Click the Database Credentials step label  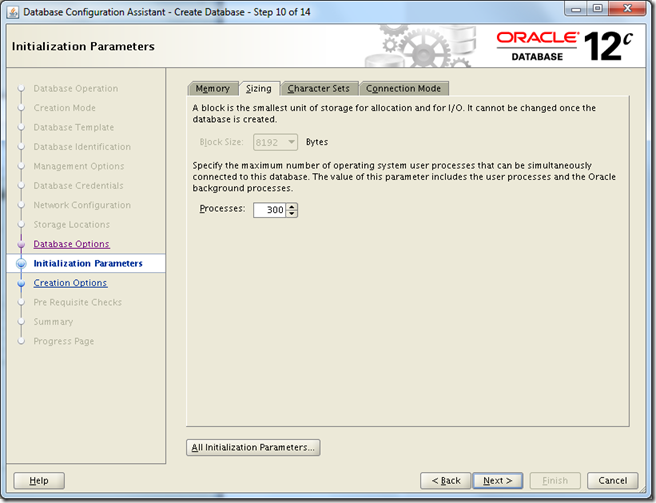[78, 186]
